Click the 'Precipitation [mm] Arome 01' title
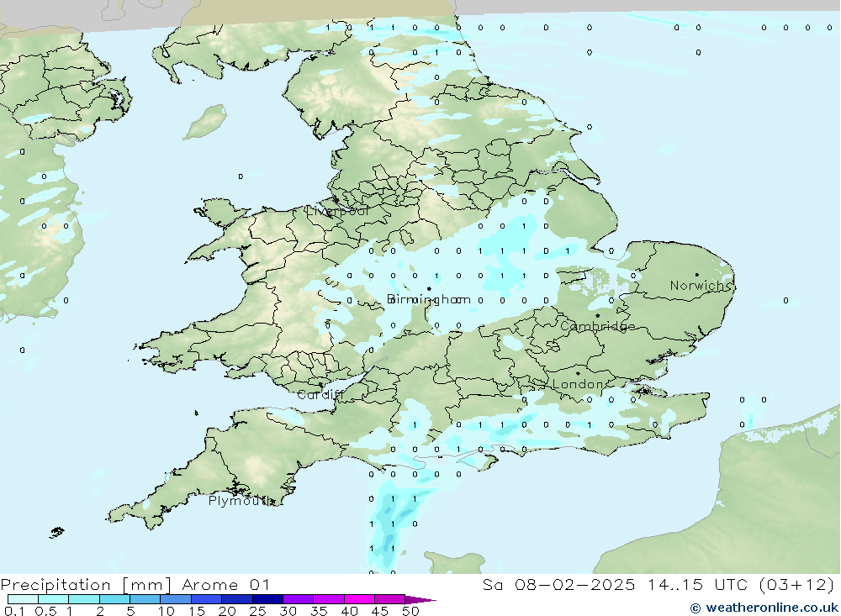 135,584
